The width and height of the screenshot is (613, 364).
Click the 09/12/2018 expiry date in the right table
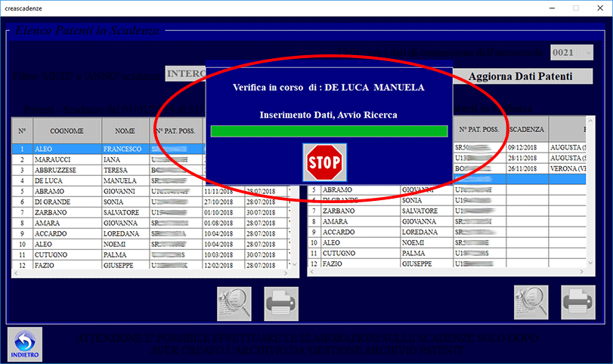[x=522, y=147]
